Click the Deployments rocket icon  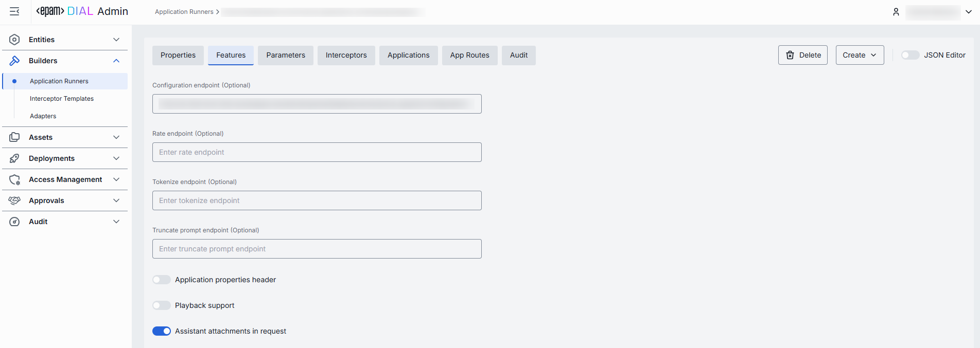[14, 158]
